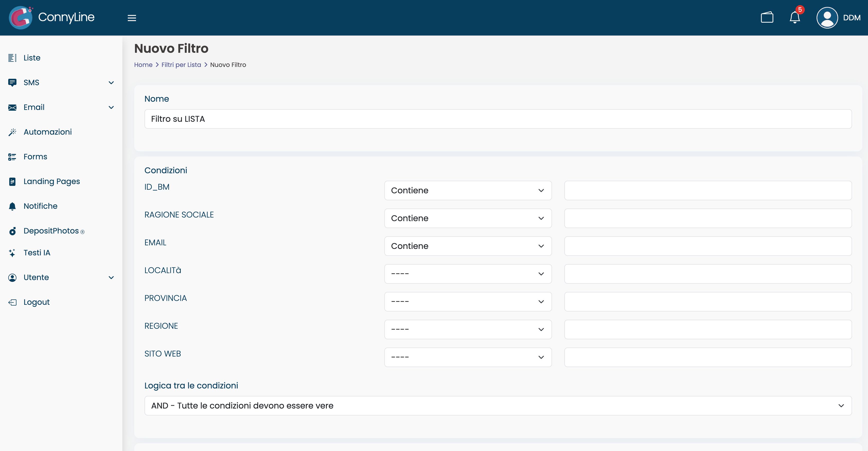
Task: Expand the Utente submenu chevron
Action: [x=111, y=277]
